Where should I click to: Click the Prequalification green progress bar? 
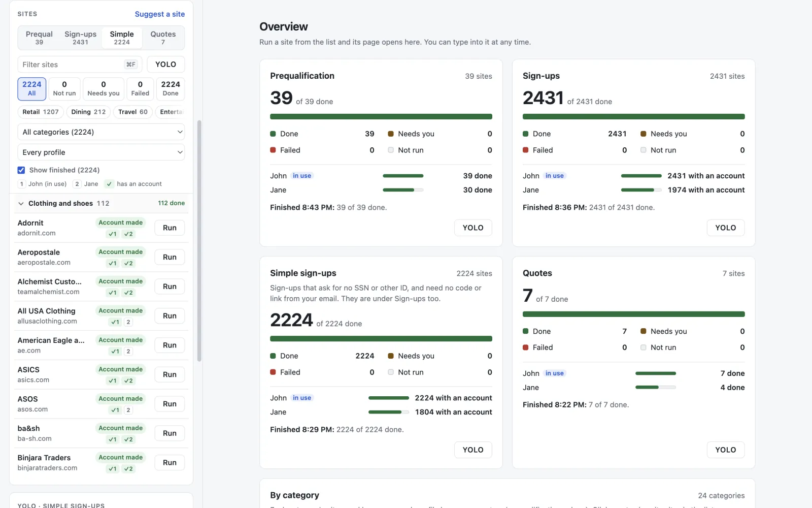(x=381, y=117)
